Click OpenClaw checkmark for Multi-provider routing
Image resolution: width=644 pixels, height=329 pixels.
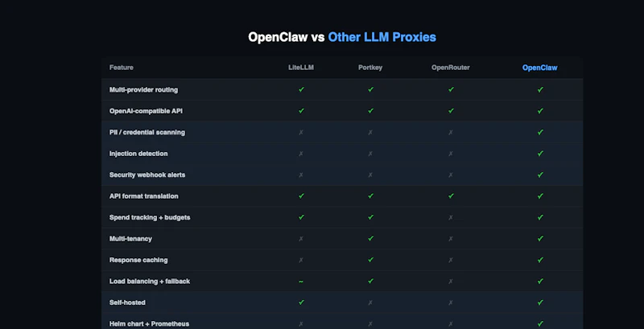(x=540, y=89)
